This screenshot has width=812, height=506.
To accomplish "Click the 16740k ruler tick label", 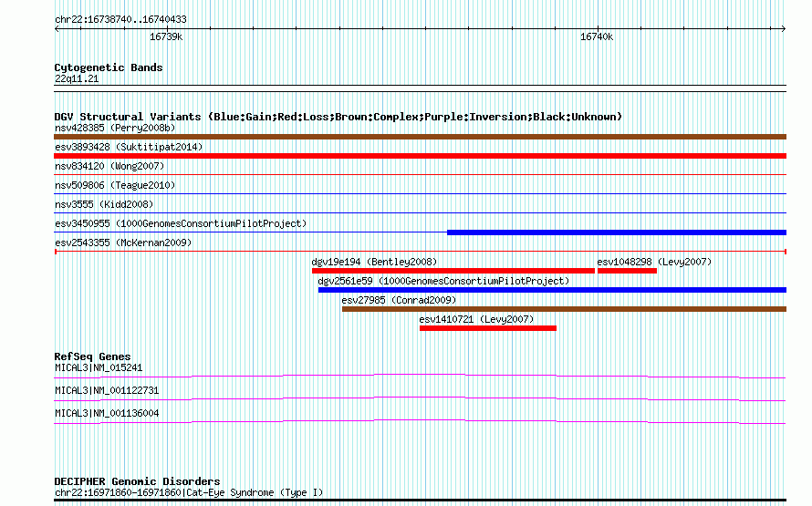I will pyautogui.click(x=597, y=37).
